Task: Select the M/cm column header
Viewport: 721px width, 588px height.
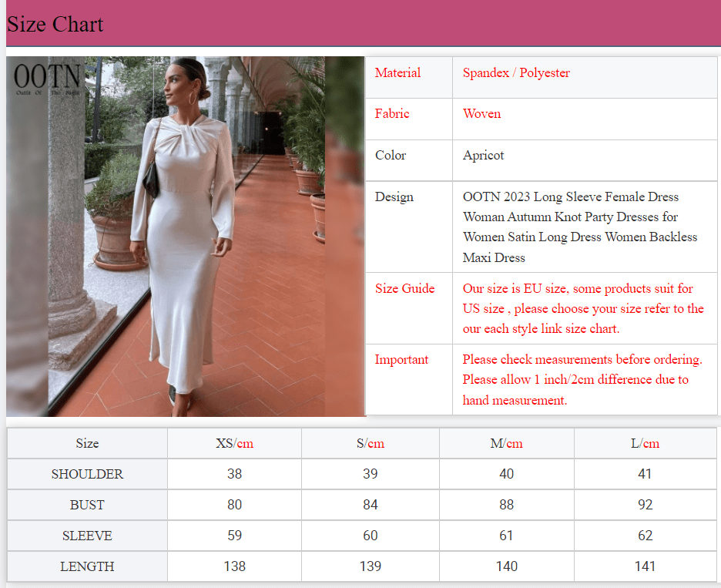Action: click(x=506, y=443)
